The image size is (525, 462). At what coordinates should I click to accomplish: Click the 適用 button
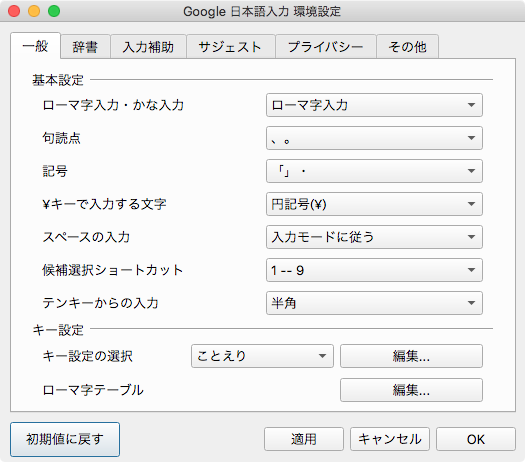click(x=304, y=439)
